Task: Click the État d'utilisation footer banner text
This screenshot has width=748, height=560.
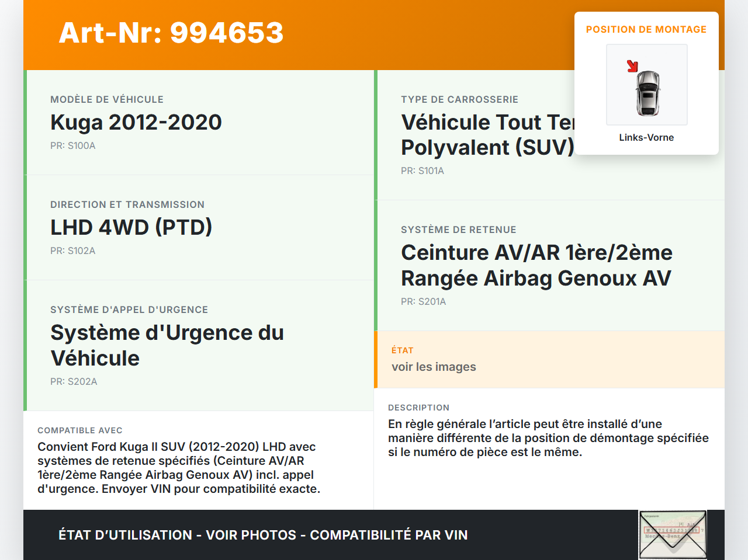Action: pyautogui.click(x=263, y=535)
